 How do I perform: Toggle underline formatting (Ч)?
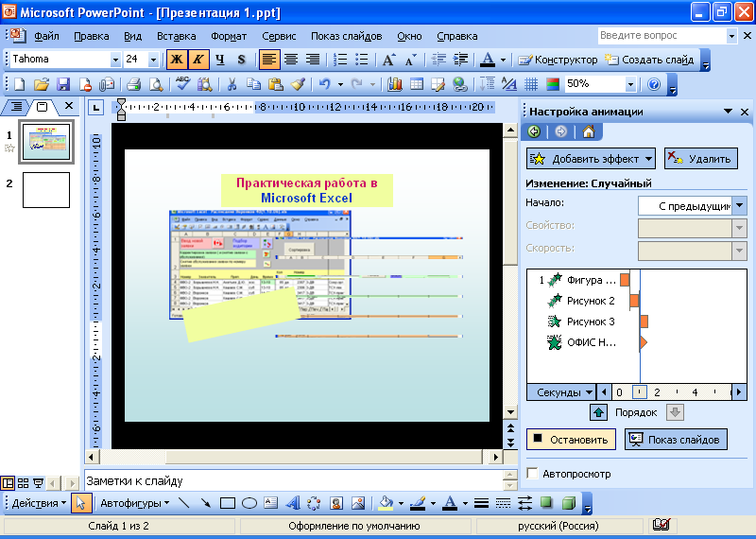click(220, 60)
